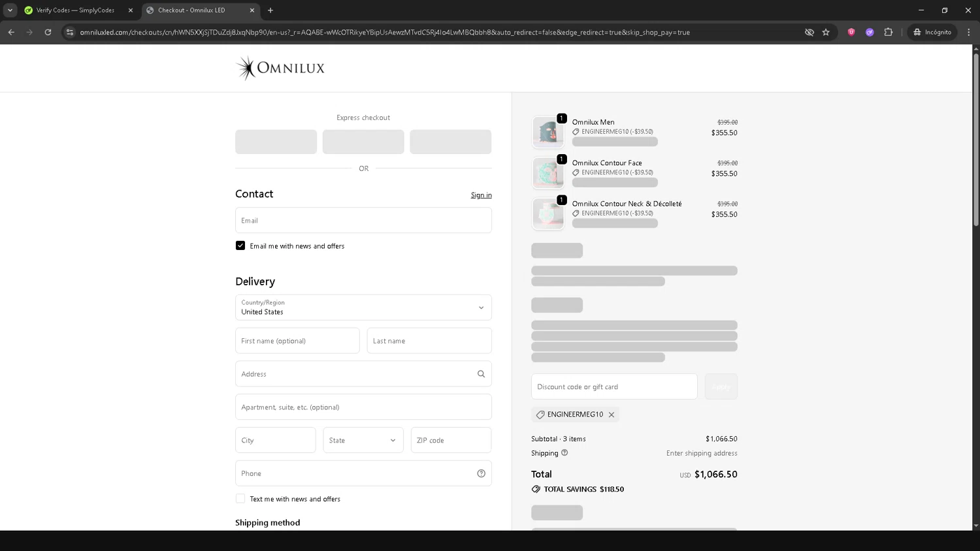Click the eye-crossed tracking protection icon
The width and height of the screenshot is (980, 551).
pos(809,32)
